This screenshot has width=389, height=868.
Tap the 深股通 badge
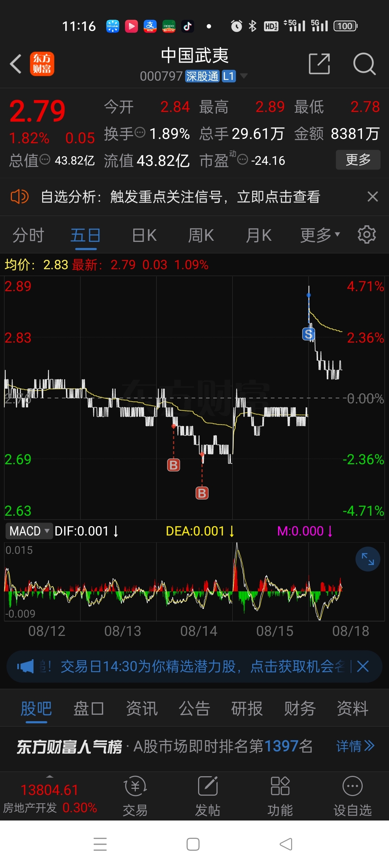202,76
